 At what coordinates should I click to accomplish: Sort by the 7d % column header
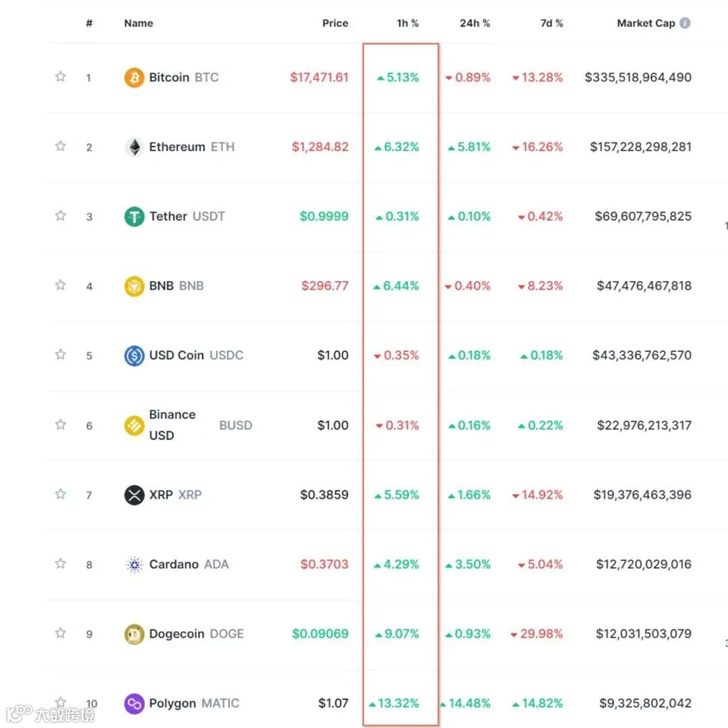[551, 23]
